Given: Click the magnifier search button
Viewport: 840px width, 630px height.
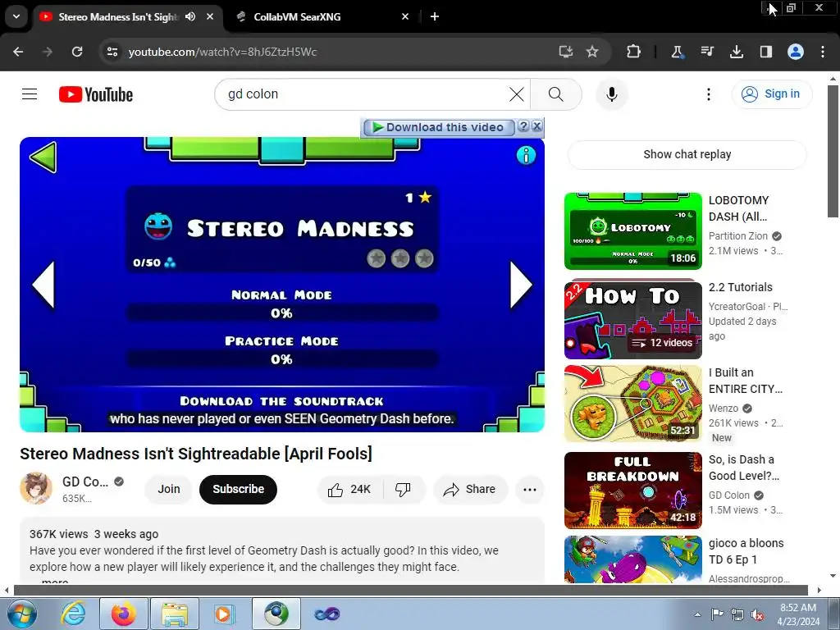Looking at the screenshot, I should pyautogui.click(x=556, y=94).
